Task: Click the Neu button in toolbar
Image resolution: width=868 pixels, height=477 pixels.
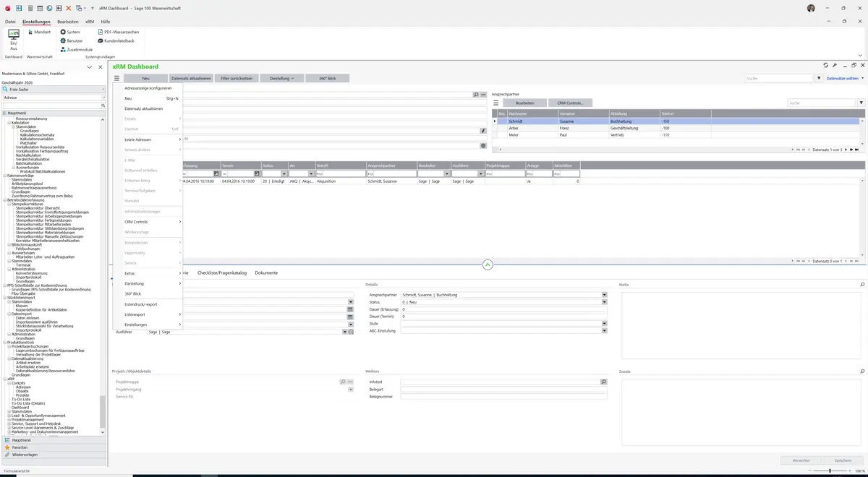Action: pyautogui.click(x=145, y=78)
